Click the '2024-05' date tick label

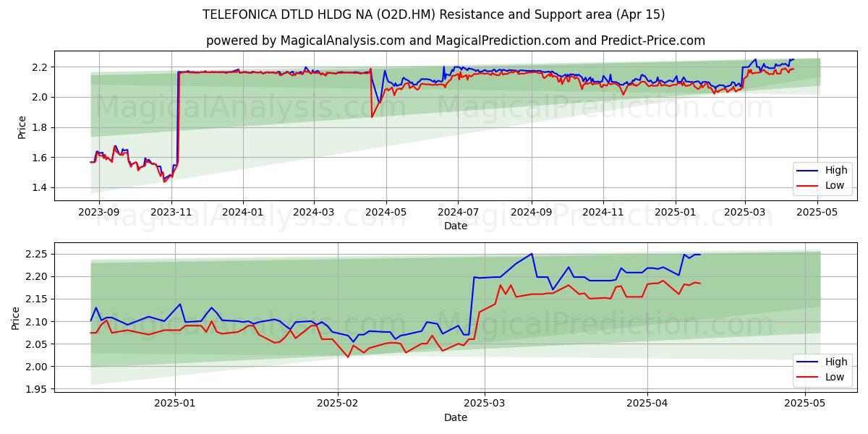pyautogui.click(x=386, y=213)
